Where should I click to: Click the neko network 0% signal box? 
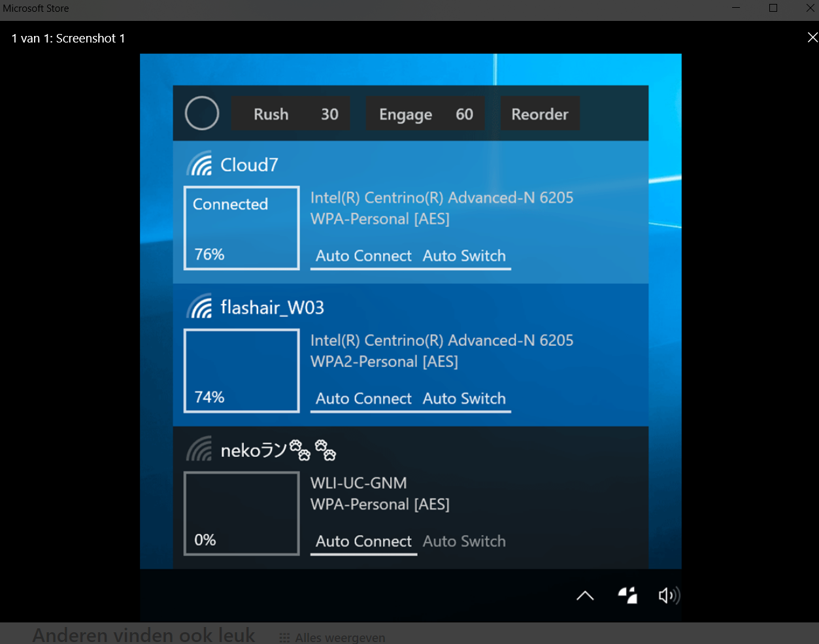242,513
